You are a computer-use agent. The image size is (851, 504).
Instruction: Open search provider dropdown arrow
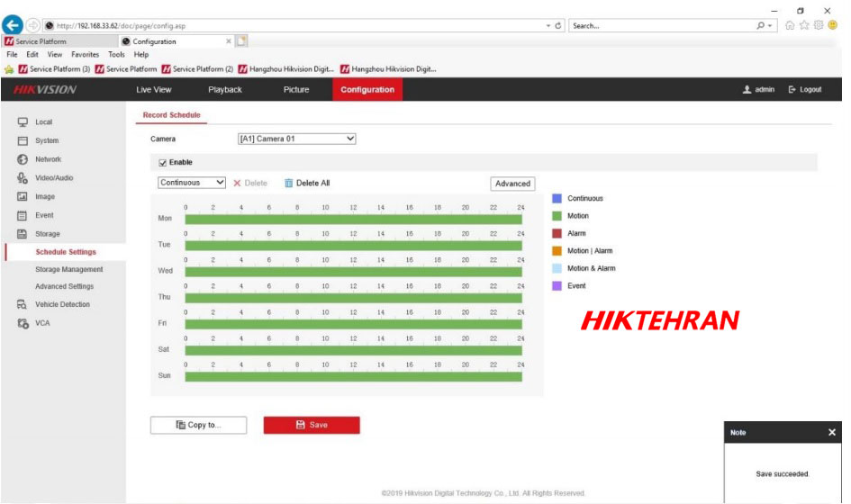tap(770, 25)
